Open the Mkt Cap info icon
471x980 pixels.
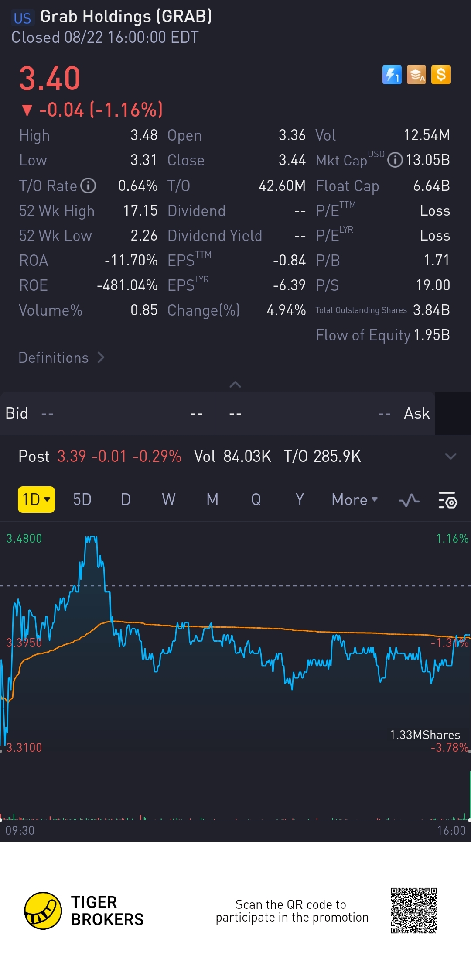[x=395, y=160]
